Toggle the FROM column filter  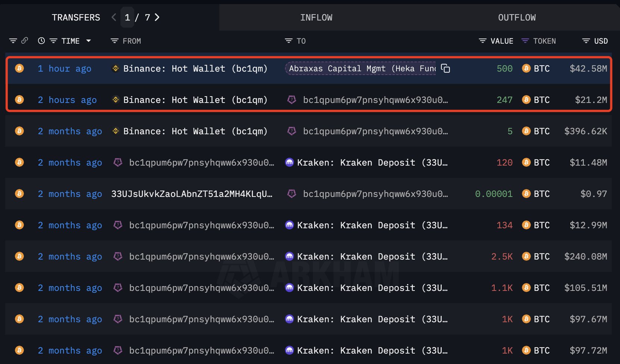115,41
